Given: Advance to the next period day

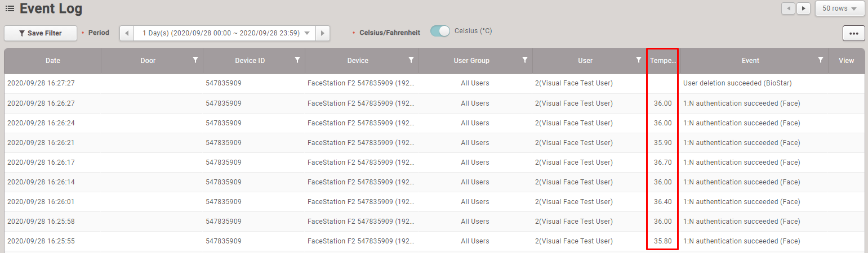Looking at the screenshot, I should (x=323, y=33).
